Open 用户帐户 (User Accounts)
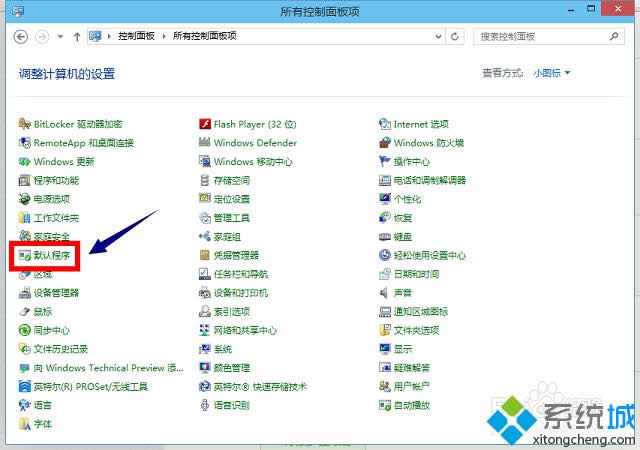The height and width of the screenshot is (450, 640). (411, 386)
